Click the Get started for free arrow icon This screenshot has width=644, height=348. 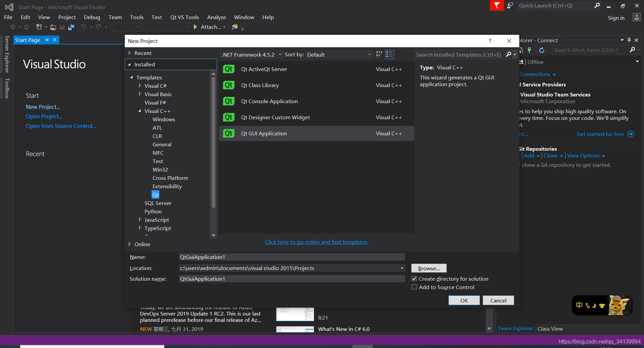[x=631, y=134]
